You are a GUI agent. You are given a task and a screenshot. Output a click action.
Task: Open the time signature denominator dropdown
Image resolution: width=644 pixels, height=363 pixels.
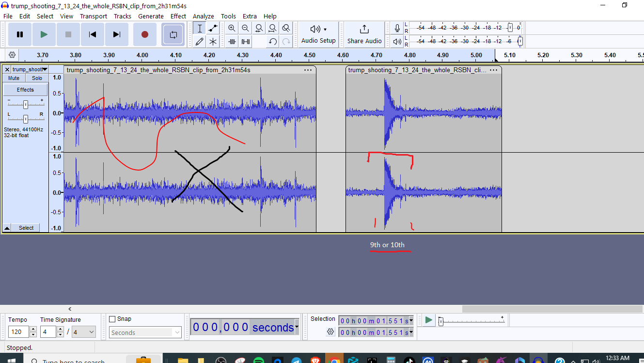click(x=83, y=332)
